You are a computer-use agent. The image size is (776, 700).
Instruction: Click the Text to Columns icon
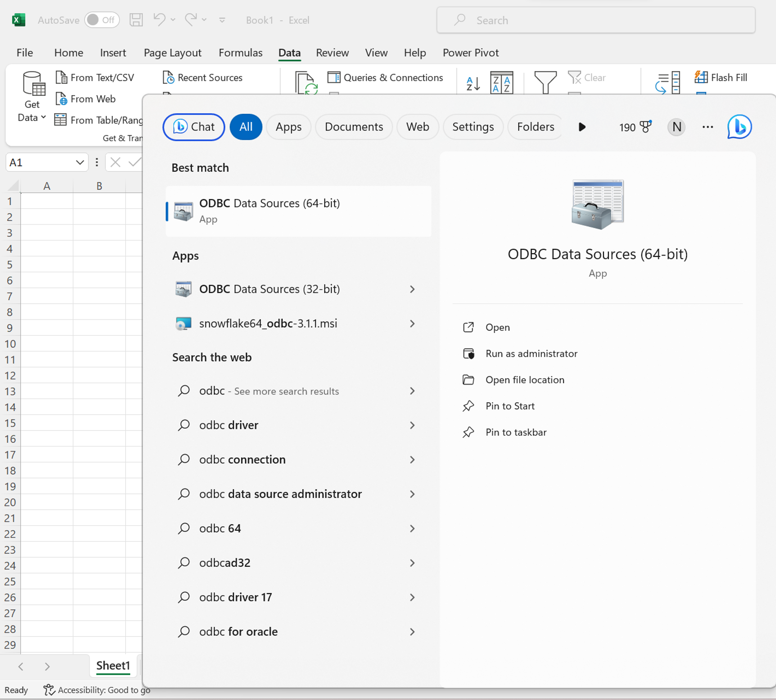[668, 83]
